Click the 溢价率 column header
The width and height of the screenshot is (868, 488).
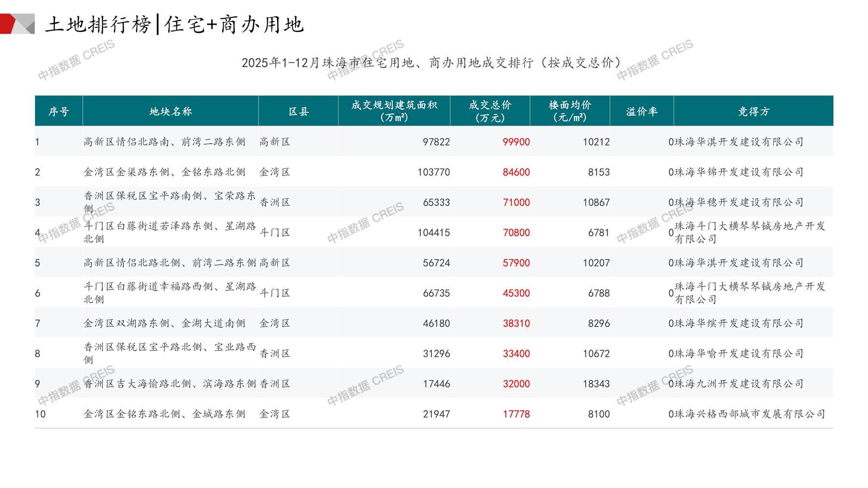pyautogui.click(x=641, y=112)
